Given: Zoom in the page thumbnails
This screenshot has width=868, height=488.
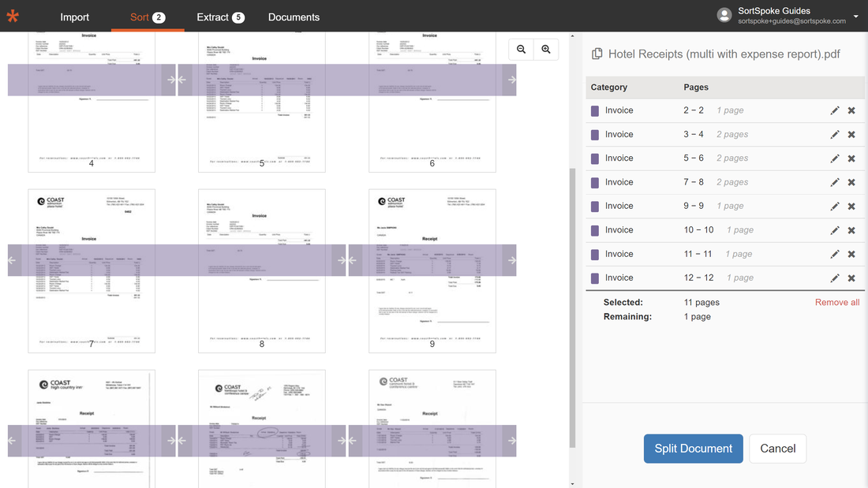Looking at the screenshot, I should point(546,49).
